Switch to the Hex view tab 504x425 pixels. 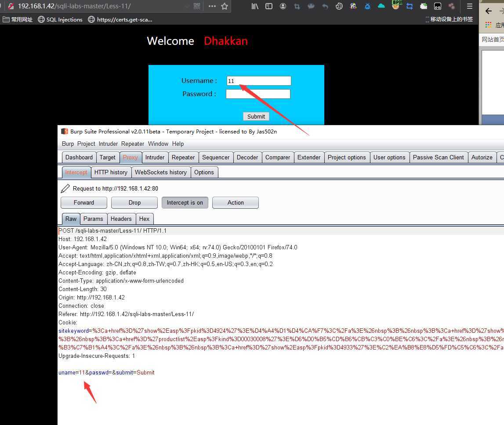(144, 219)
